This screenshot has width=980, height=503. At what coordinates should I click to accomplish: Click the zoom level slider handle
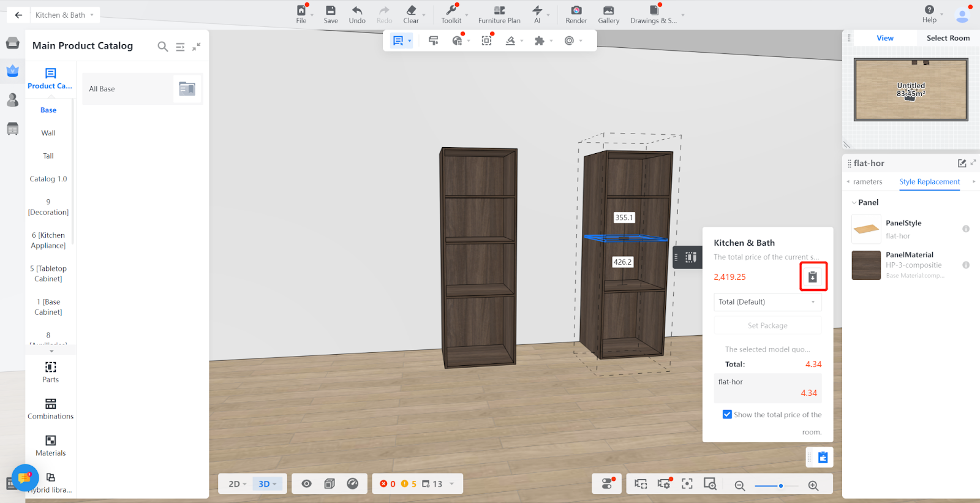tap(781, 486)
